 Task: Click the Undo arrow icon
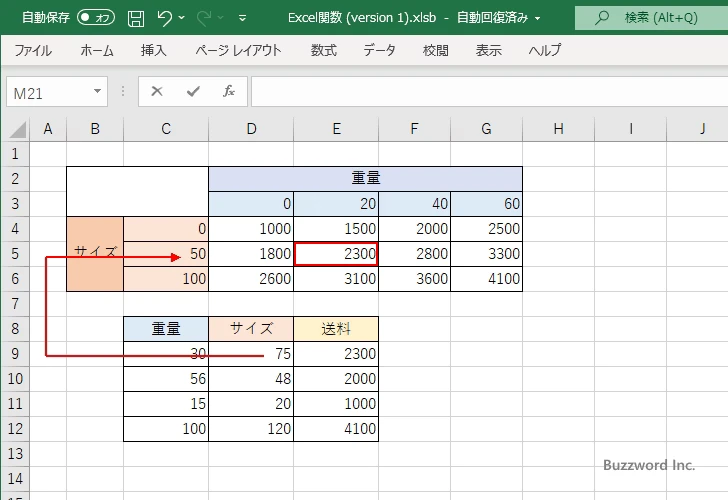(164, 18)
